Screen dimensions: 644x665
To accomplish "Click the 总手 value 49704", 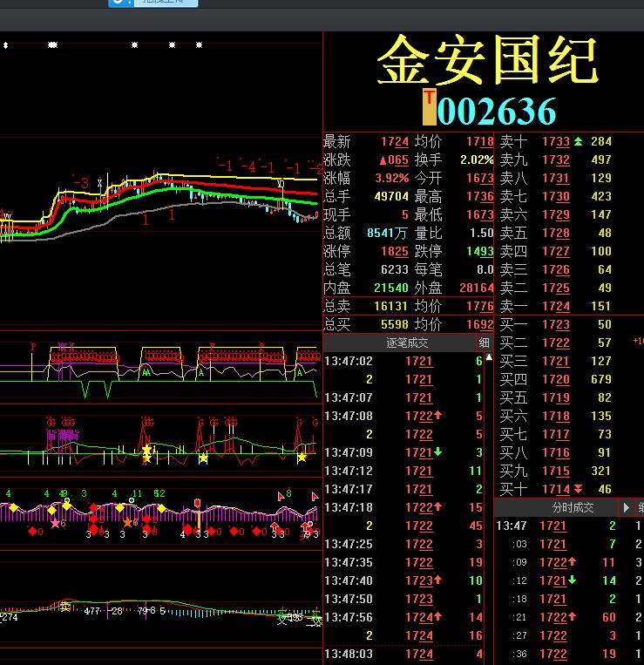I will pyautogui.click(x=391, y=196).
